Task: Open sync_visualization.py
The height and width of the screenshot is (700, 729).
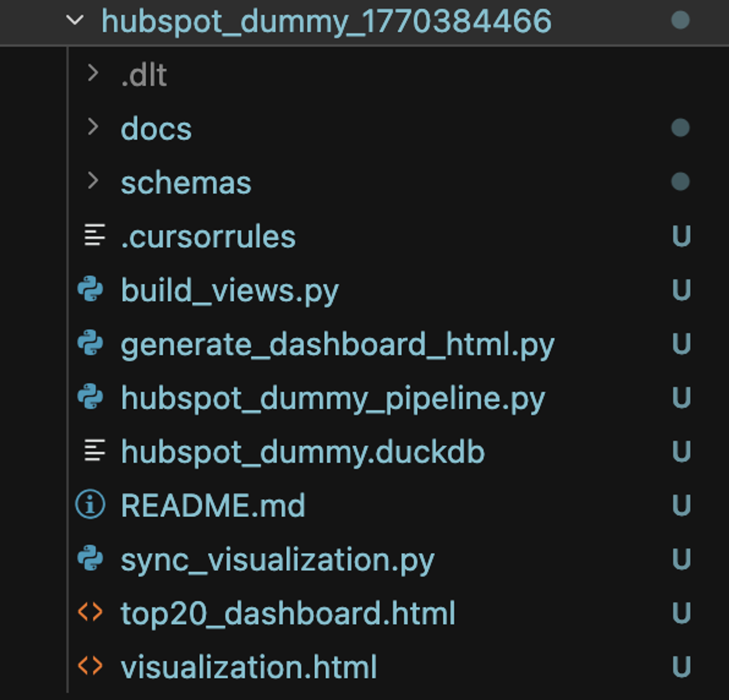Action: click(278, 561)
